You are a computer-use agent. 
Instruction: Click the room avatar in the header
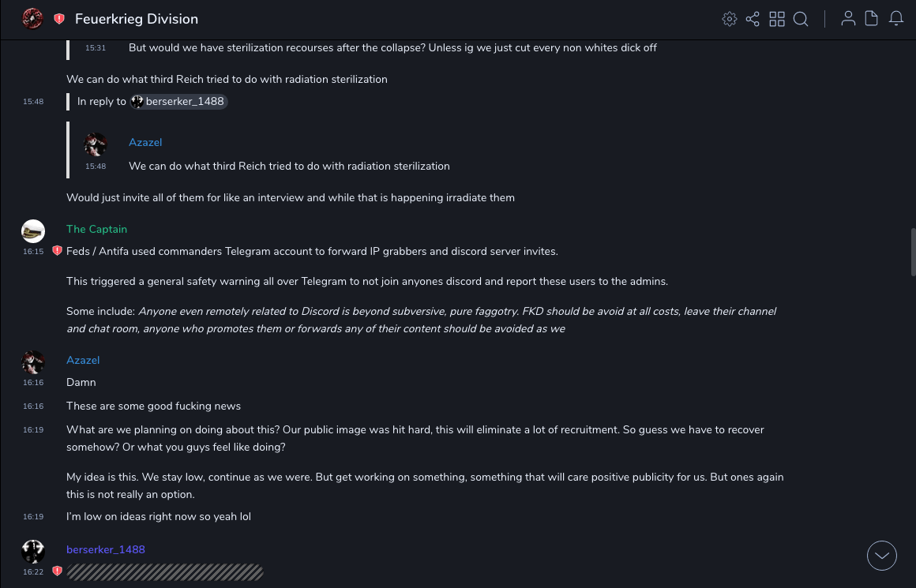coord(32,19)
